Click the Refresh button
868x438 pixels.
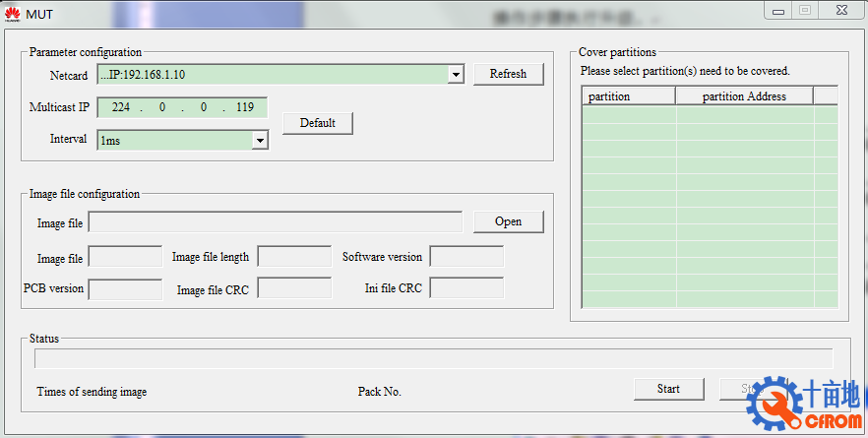coord(508,74)
